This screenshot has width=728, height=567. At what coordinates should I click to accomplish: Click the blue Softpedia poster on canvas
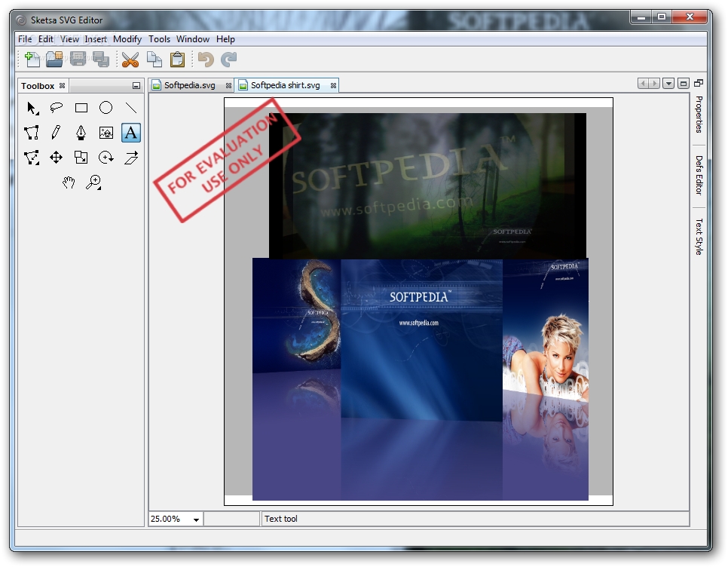(x=421, y=379)
